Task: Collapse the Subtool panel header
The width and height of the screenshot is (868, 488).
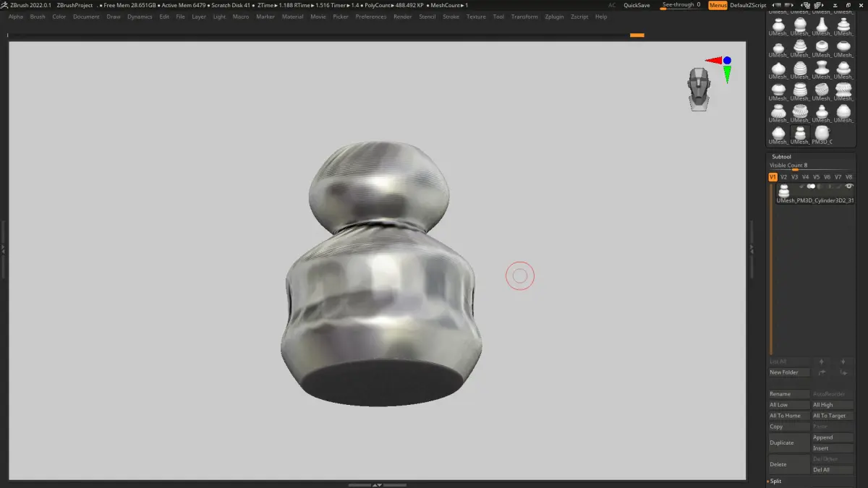Action: [781, 156]
